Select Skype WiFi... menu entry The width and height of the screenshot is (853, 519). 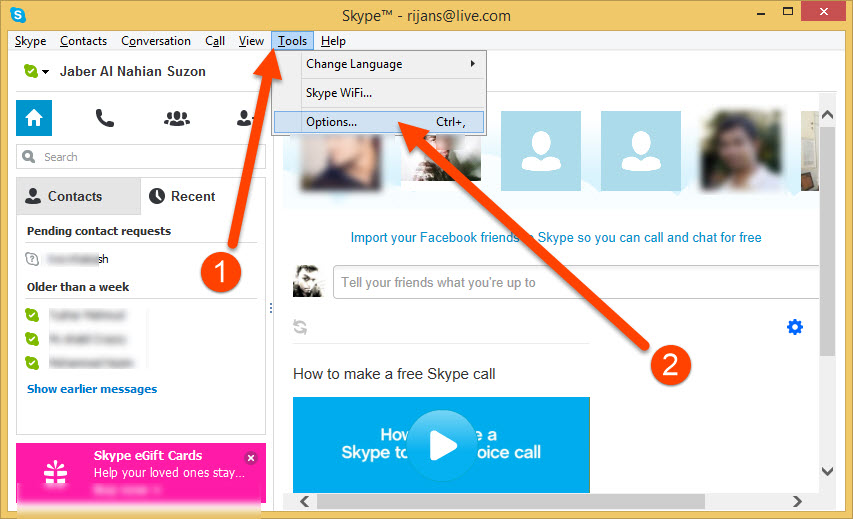[x=394, y=93]
